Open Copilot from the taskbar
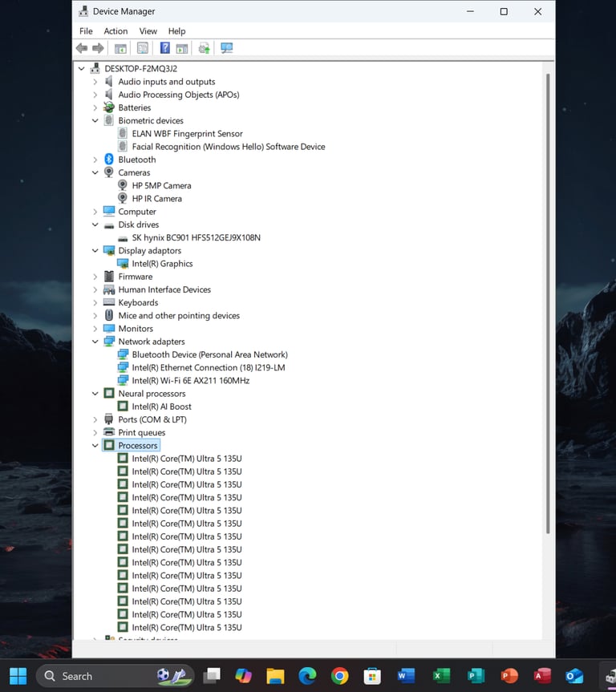The height and width of the screenshot is (692, 616). [243, 676]
